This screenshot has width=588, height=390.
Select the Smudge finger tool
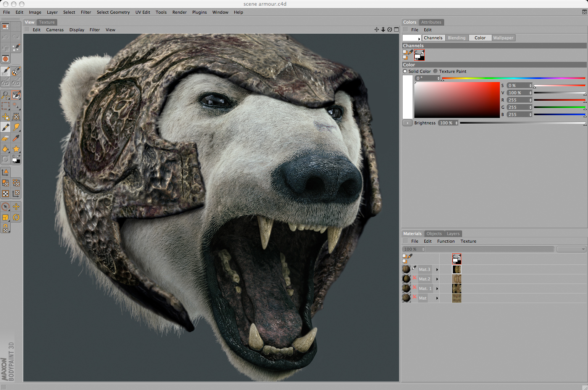pos(16,127)
